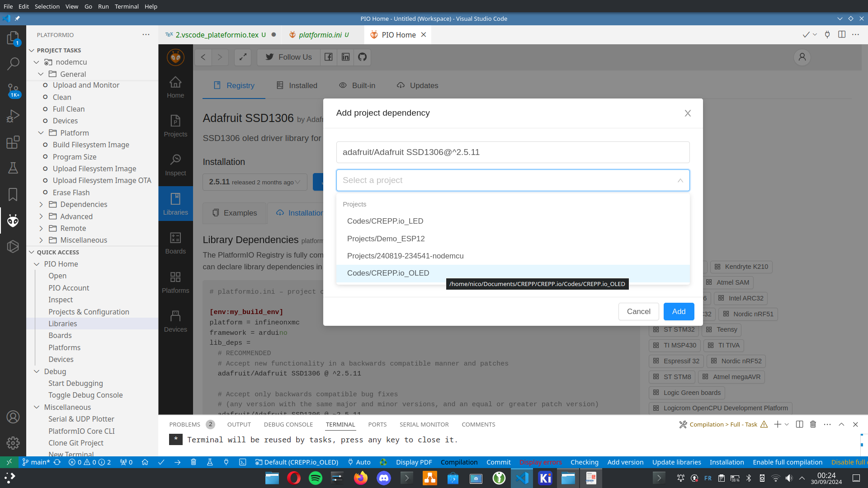Split the terminal panel
This screenshot has width=868, height=488.
coord(799,424)
